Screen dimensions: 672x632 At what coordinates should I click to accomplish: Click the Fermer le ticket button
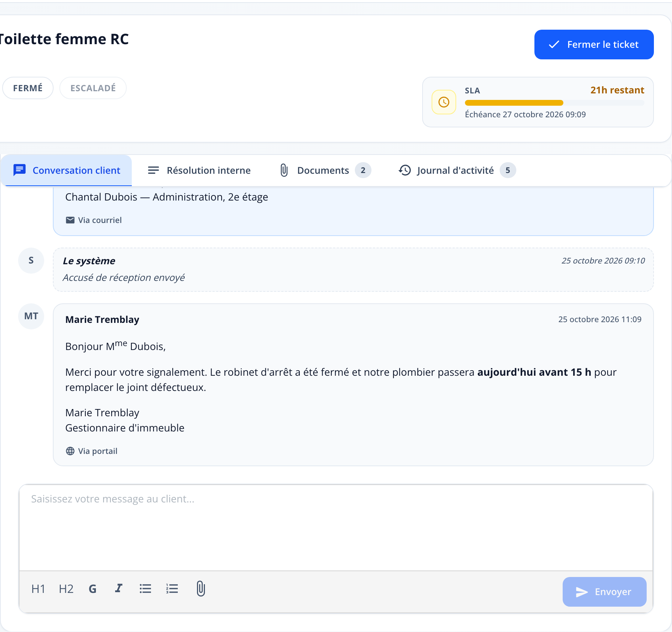(594, 45)
